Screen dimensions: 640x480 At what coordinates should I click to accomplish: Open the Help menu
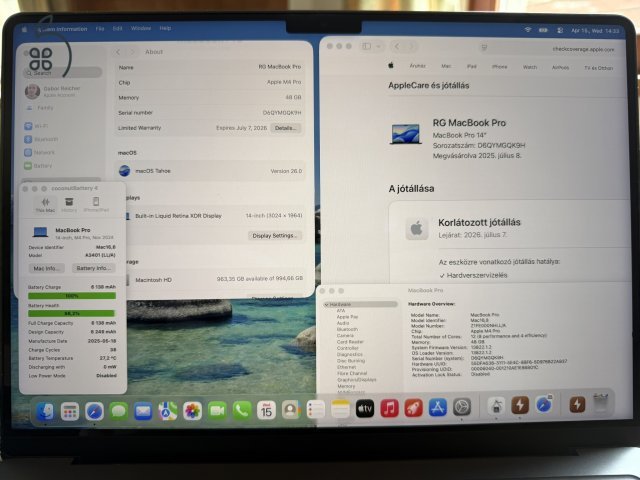pos(165,28)
